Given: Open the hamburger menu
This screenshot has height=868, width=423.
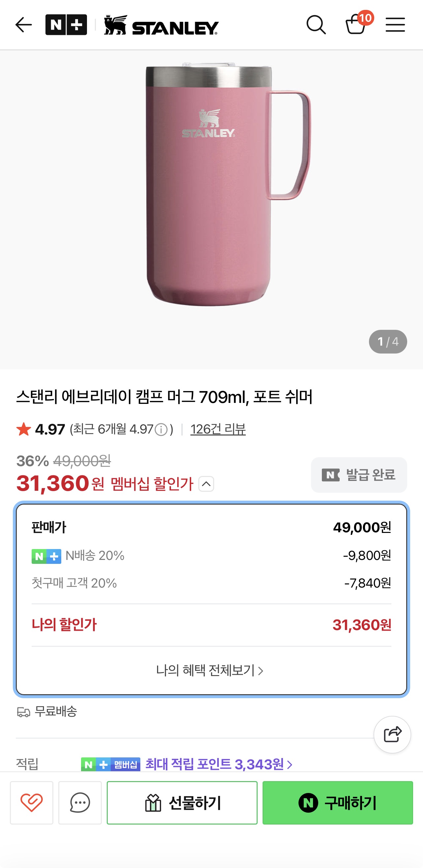Looking at the screenshot, I should pyautogui.click(x=395, y=25).
